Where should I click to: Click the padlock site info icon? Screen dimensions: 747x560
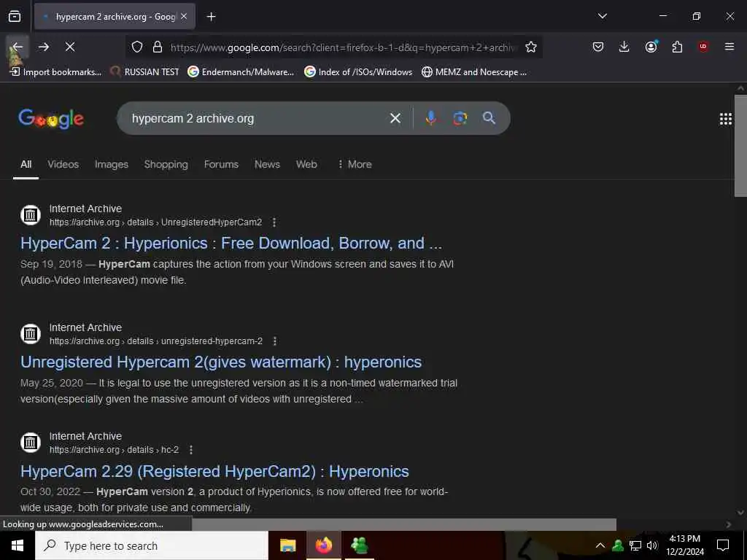click(x=158, y=47)
